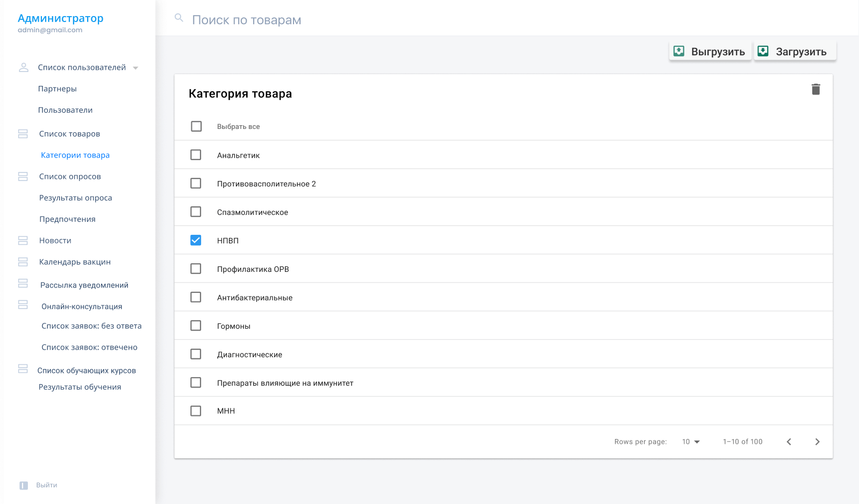The width and height of the screenshot is (859, 504).
Task: Tick the Гормоны category checkbox
Action: 196,326
